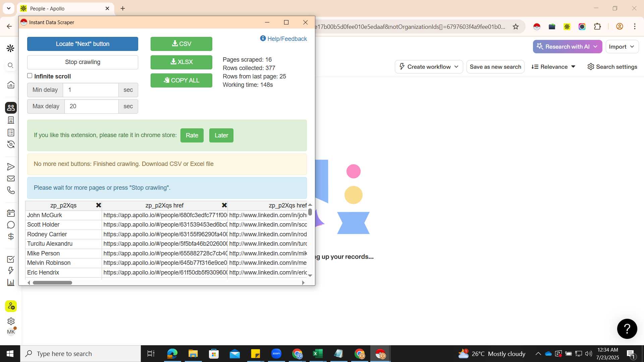Click the horizontal scrollbar thumb in scraper table
The width and height of the screenshot is (644, 362).
coord(52,283)
